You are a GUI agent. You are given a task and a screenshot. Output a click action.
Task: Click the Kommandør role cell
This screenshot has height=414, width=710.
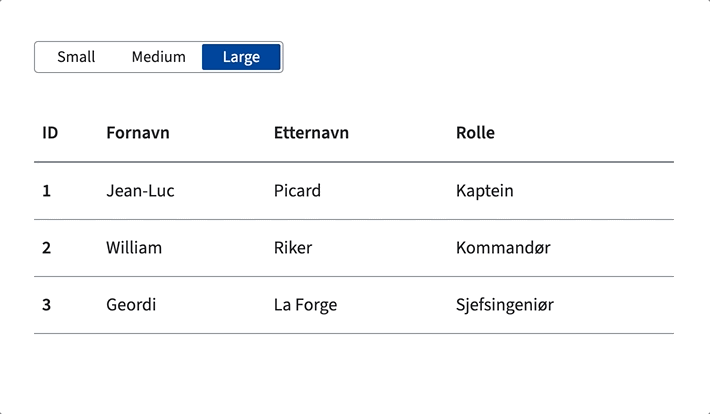tap(503, 247)
